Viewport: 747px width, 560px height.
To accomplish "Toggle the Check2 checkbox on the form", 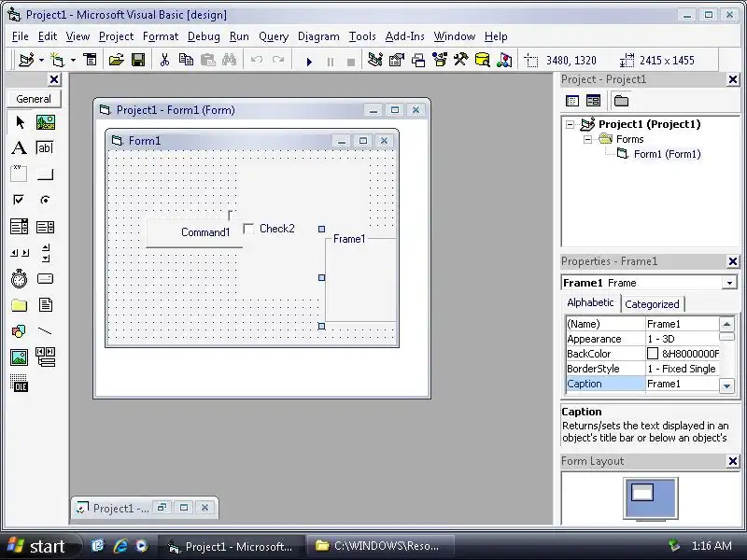I will click(248, 229).
